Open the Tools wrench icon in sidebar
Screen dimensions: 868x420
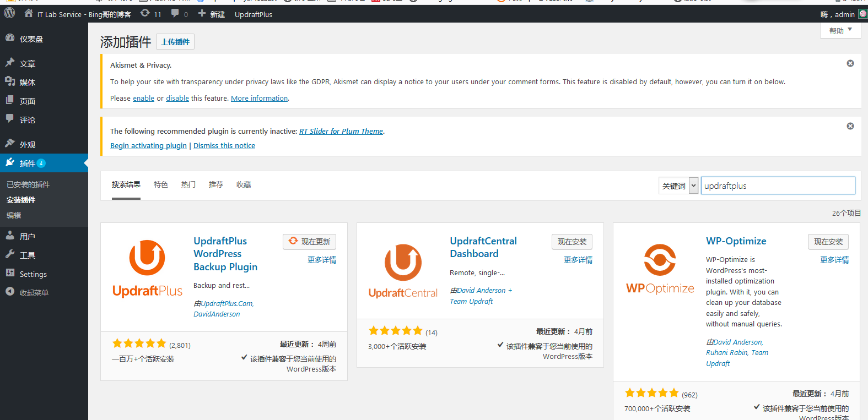[10, 254]
